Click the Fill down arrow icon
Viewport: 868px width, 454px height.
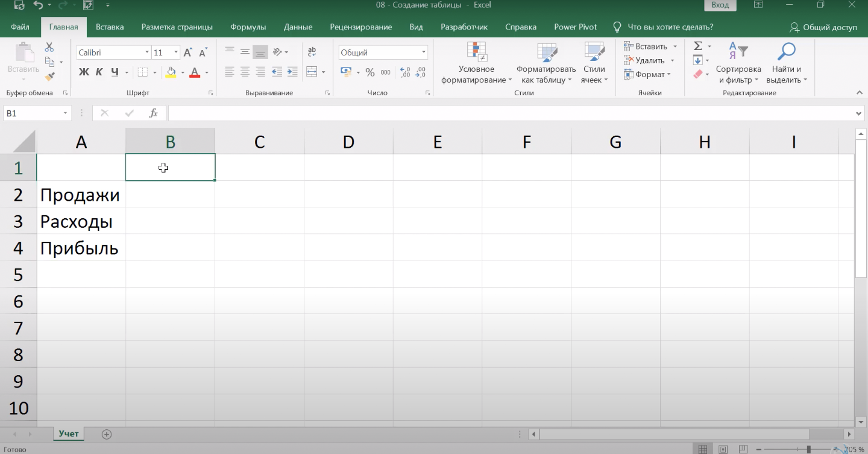pyautogui.click(x=697, y=60)
